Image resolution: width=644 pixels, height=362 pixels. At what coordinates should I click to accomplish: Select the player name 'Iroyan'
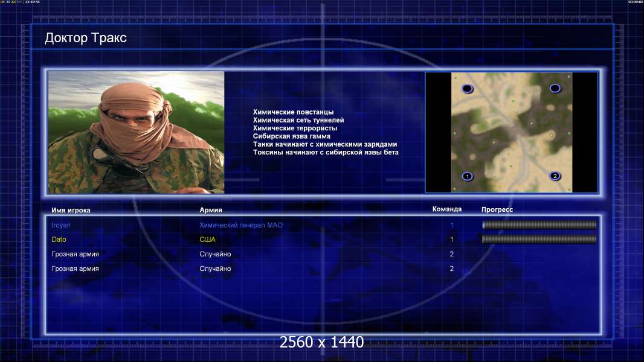(61, 225)
